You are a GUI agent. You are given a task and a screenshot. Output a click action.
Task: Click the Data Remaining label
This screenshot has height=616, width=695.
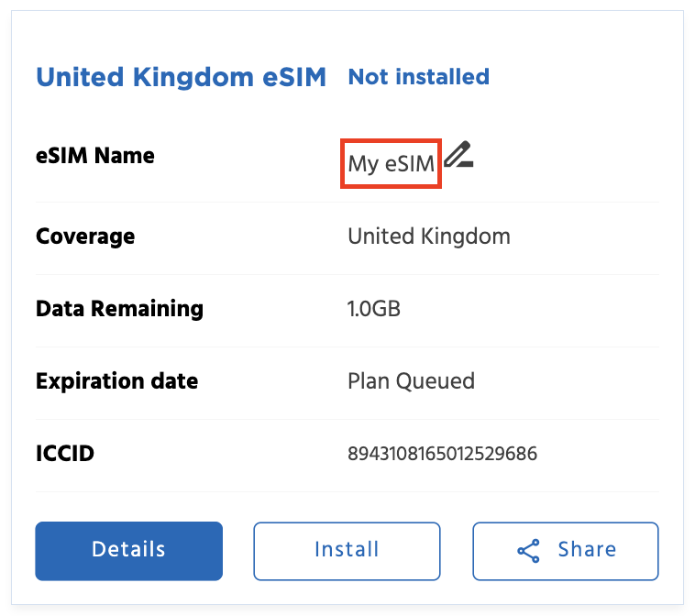119,309
